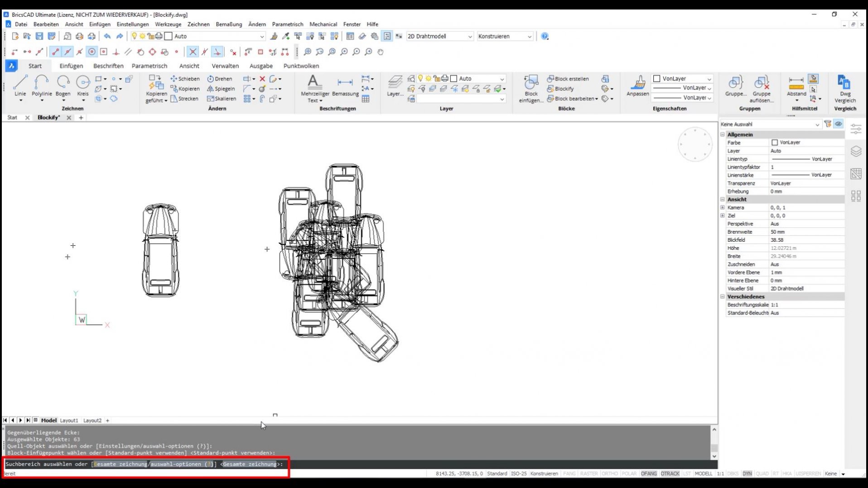Screen dimensions: 868x488
Task: Open the VonLayer color dropdown in Eigenschaften
Action: pos(682,79)
